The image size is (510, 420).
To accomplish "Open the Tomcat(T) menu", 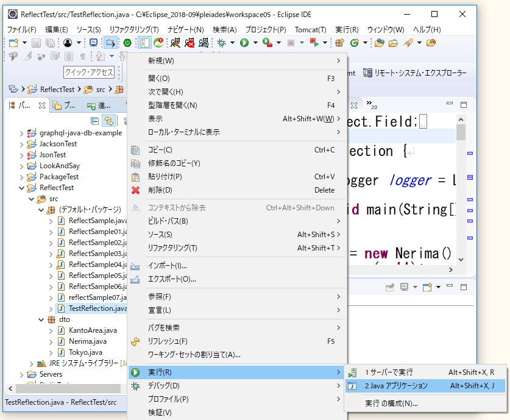I will 310,30.
